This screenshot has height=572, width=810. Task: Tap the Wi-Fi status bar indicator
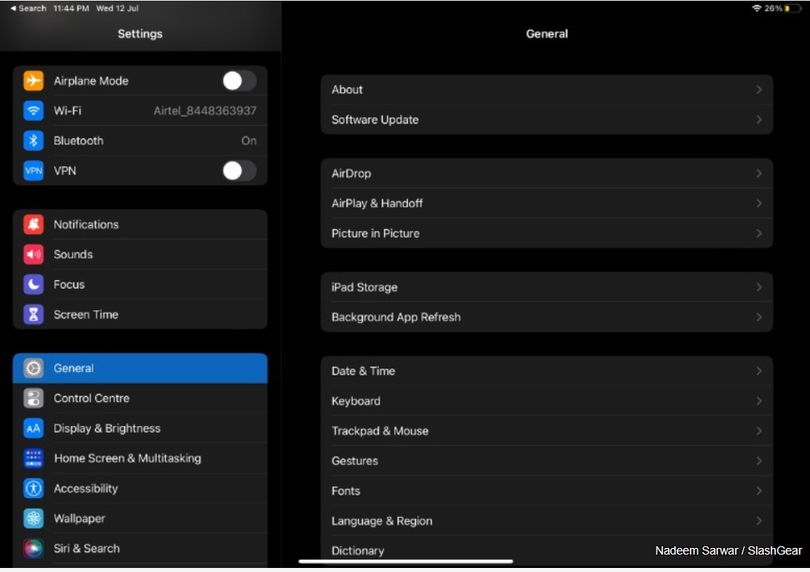(756, 8)
